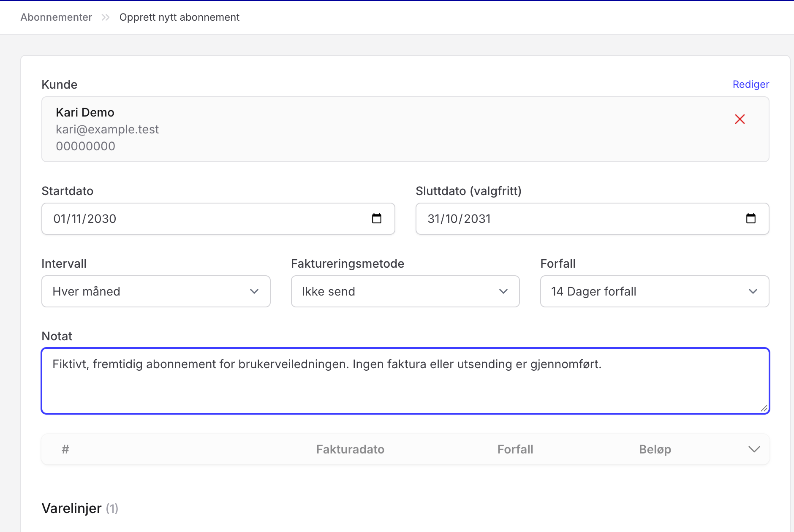Click the breadcrumb double-chevron separator
The width and height of the screenshot is (794, 532).
tap(106, 17)
